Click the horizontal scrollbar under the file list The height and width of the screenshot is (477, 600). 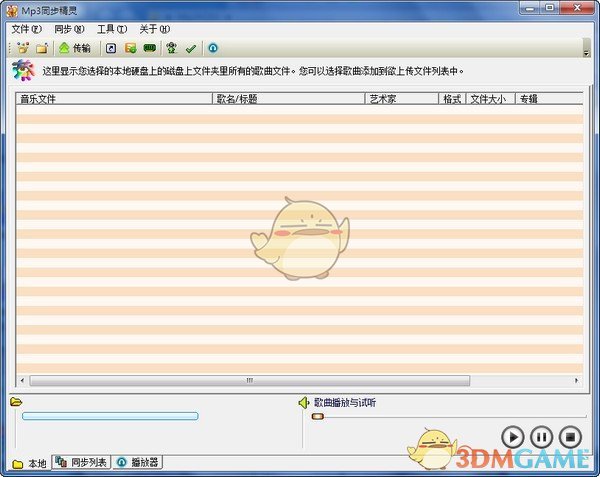(250, 380)
